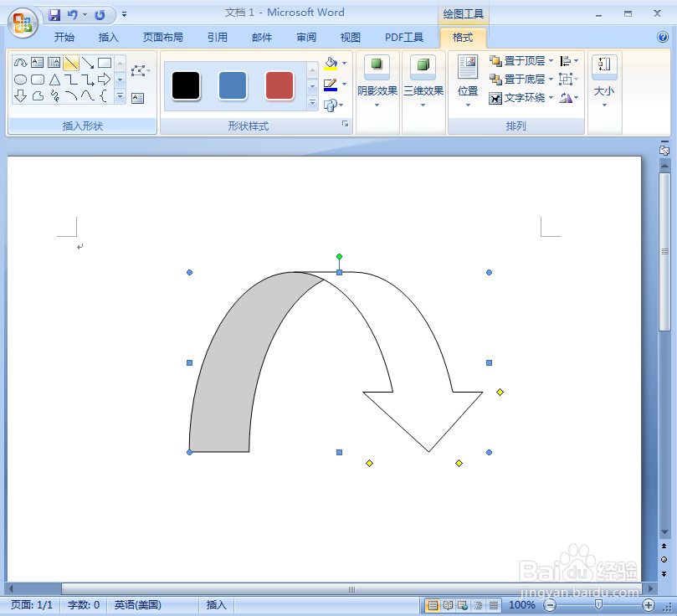Select the scribble shape tool
The image size is (677, 616).
pyautogui.click(x=54, y=95)
